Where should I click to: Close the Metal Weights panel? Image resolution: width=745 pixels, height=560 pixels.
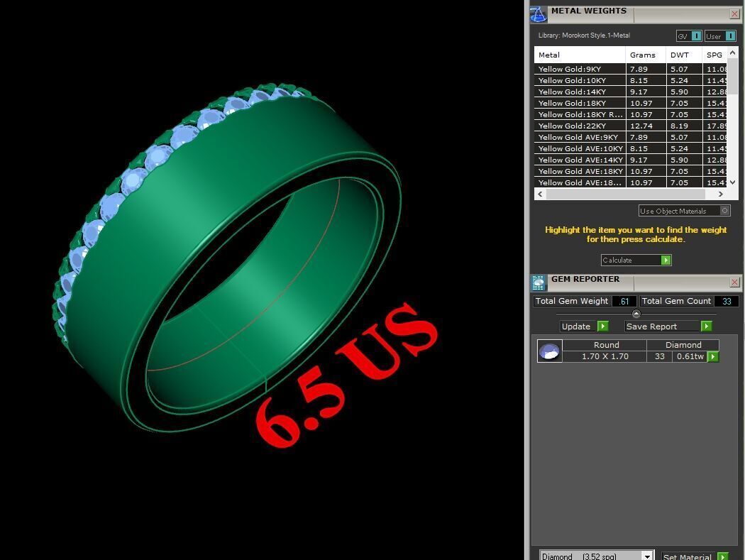[x=734, y=14]
